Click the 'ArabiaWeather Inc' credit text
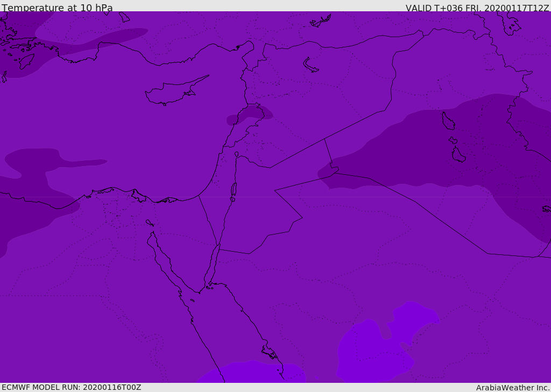Screen dimensions: 551x392 [x=512, y=388]
